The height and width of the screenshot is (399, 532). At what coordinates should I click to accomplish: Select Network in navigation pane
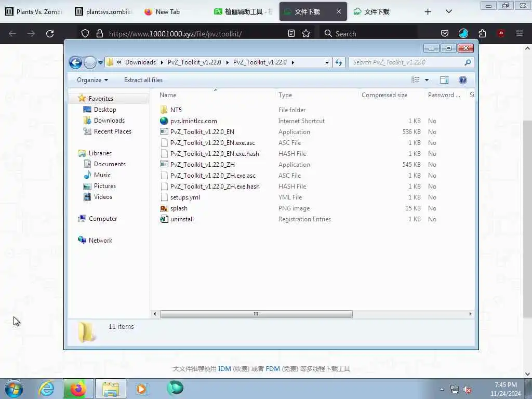tap(100, 241)
